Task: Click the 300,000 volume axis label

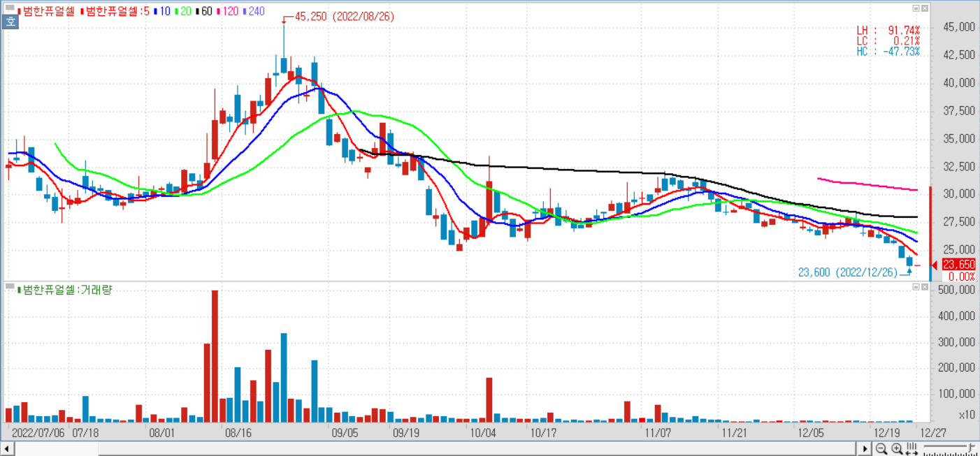Action: point(956,342)
